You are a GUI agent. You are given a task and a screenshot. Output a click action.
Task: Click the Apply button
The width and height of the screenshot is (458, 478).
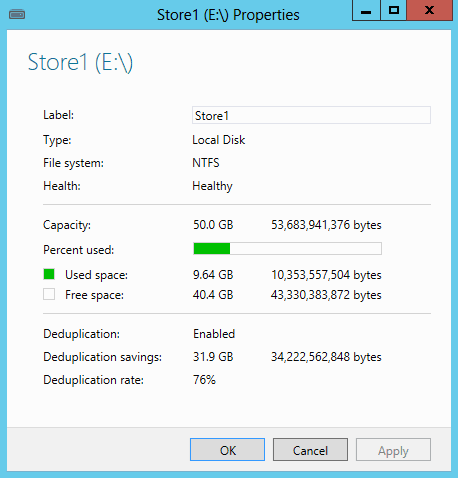click(x=393, y=450)
